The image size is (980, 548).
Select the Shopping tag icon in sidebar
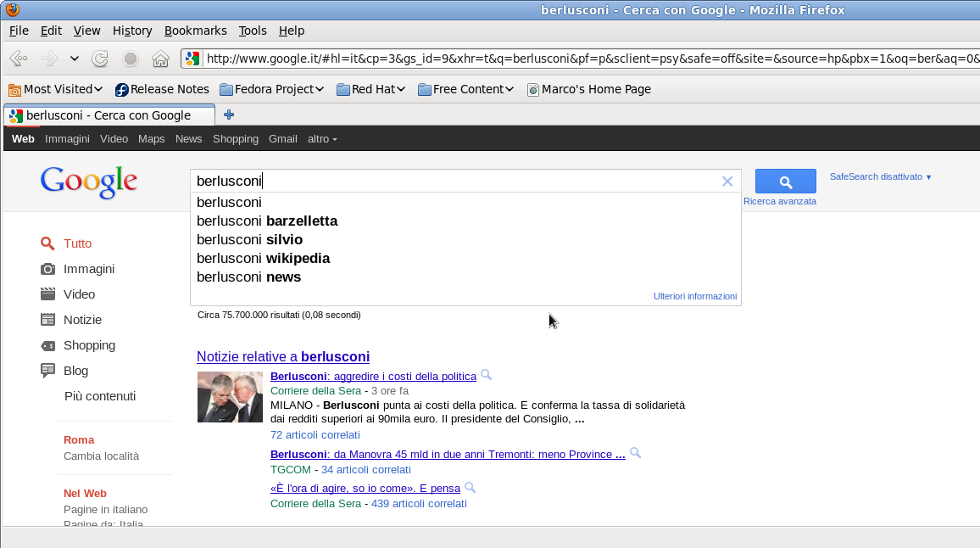click(47, 345)
